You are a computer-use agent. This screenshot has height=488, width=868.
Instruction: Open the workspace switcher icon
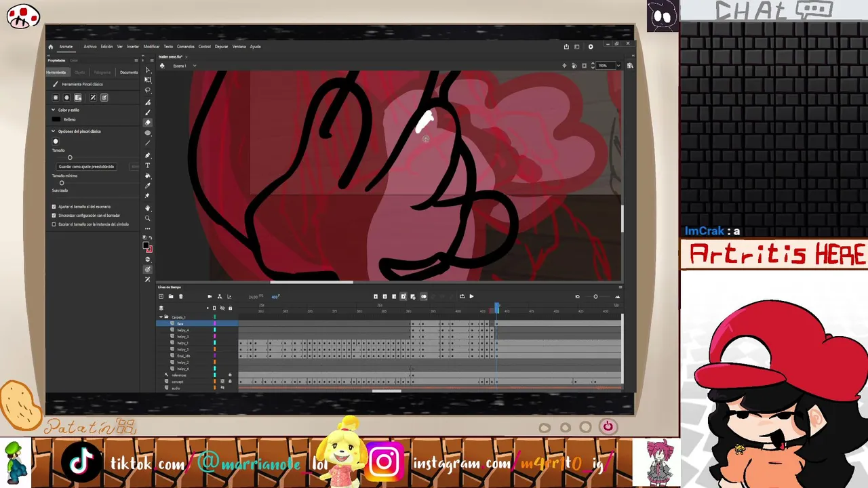[x=577, y=47]
